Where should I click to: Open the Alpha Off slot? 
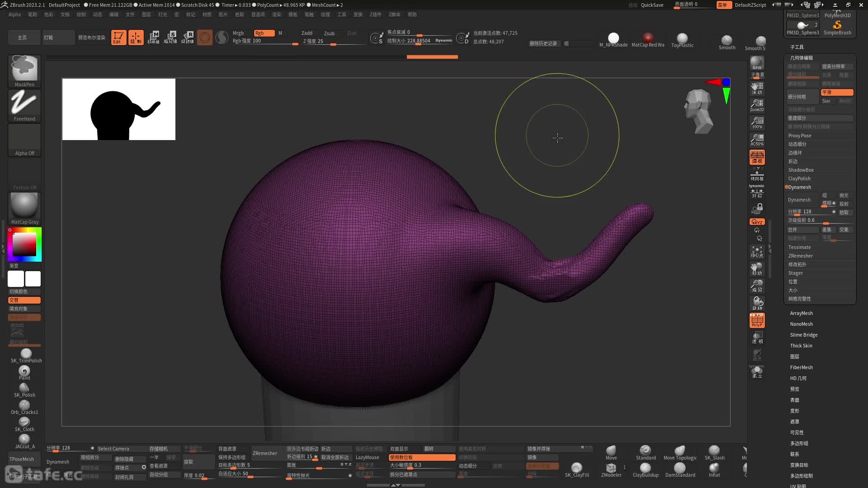click(24, 140)
